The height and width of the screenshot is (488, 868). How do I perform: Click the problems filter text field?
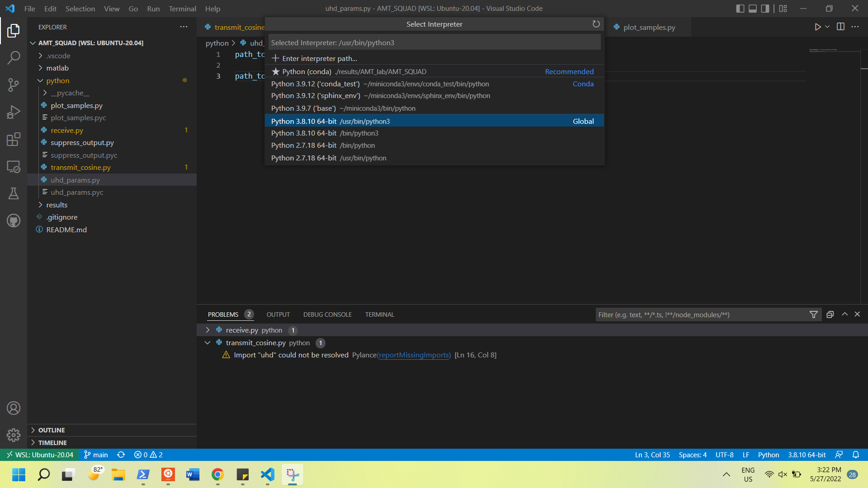(x=702, y=314)
